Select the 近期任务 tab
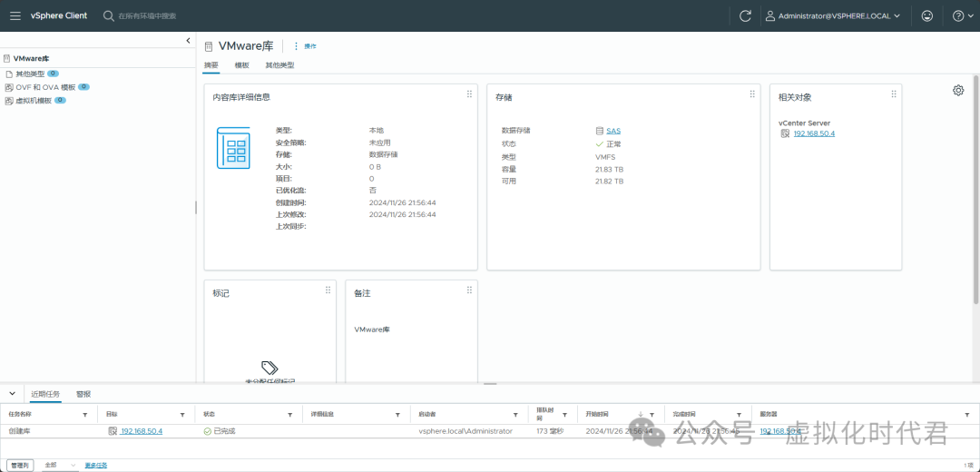Viewport: 980px width, 472px height. tap(45, 394)
